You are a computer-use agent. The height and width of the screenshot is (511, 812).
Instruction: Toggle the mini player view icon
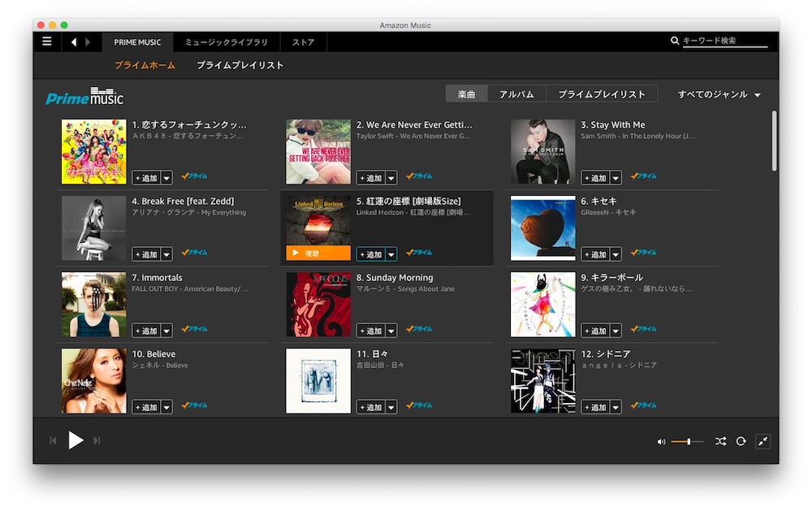(x=762, y=442)
